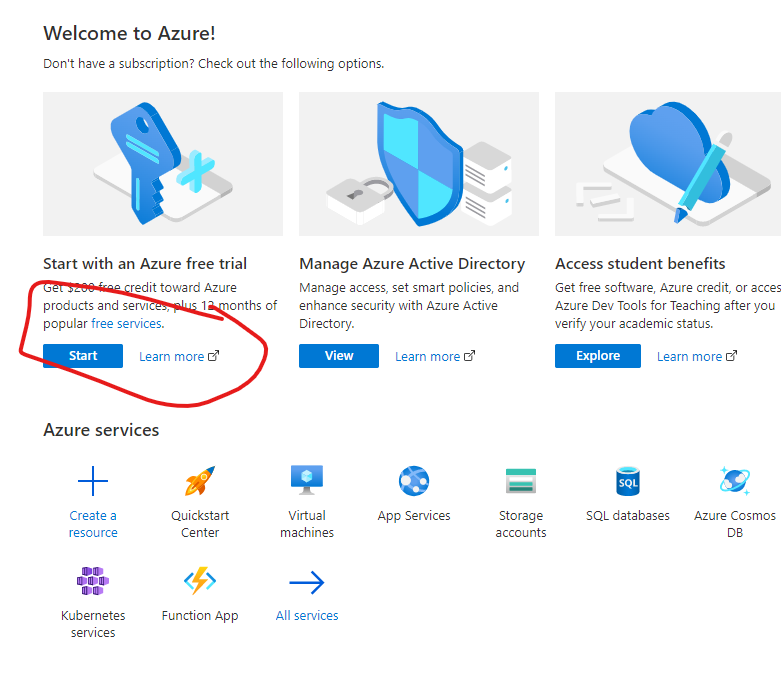The height and width of the screenshot is (692, 781).
Task: Select the App Services globe icon
Action: coord(414,482)
